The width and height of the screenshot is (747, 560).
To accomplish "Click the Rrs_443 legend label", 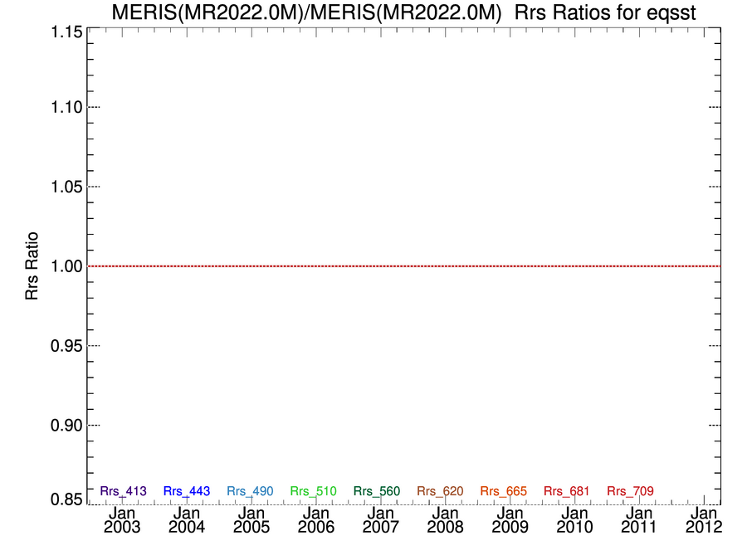I will pos(187,491).
